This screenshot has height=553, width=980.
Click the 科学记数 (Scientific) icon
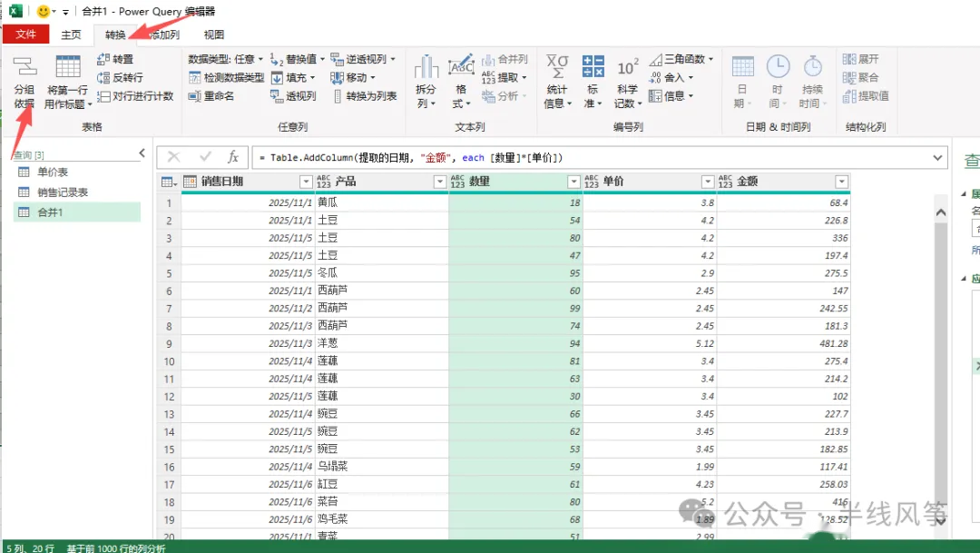(628, 67)
